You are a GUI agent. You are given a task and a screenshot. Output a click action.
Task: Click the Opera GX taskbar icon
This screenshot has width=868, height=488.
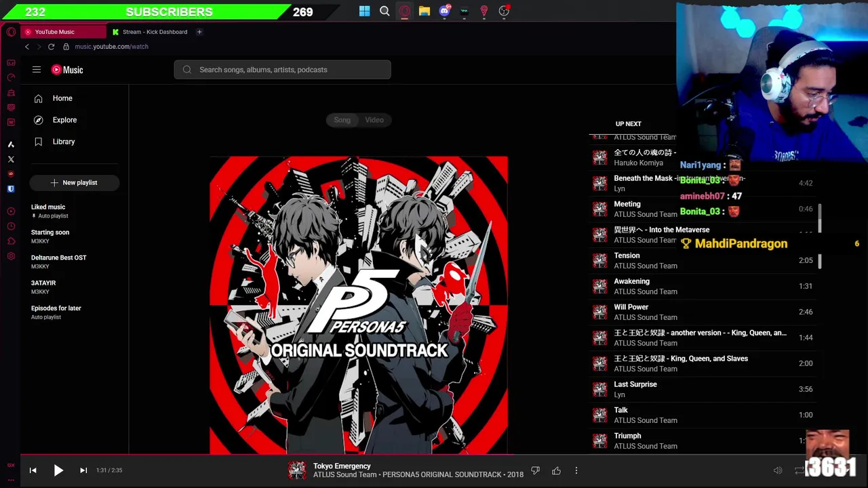click(x=405, y=11)
